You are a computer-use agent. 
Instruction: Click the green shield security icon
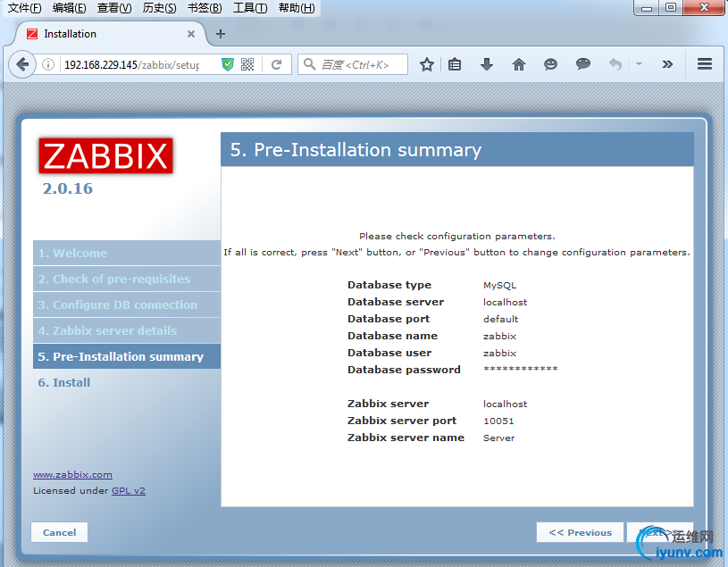[228, 64]
